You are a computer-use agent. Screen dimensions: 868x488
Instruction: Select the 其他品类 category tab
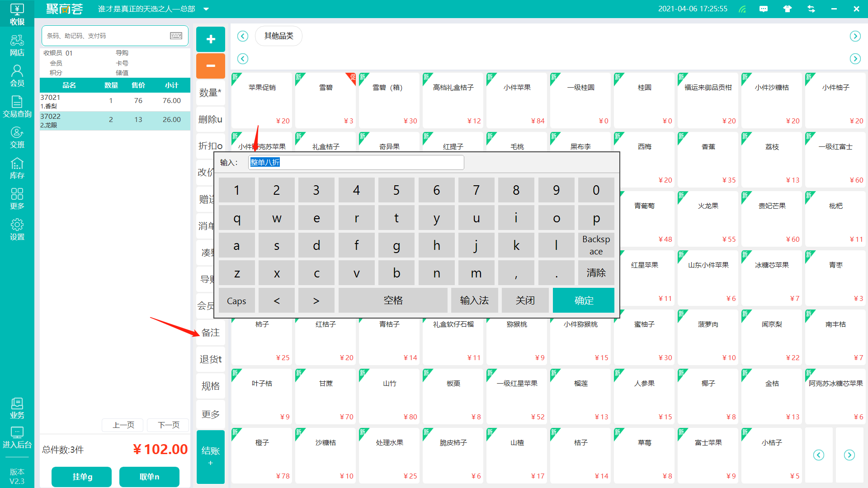pyautogui.click(x=278, y=36)
